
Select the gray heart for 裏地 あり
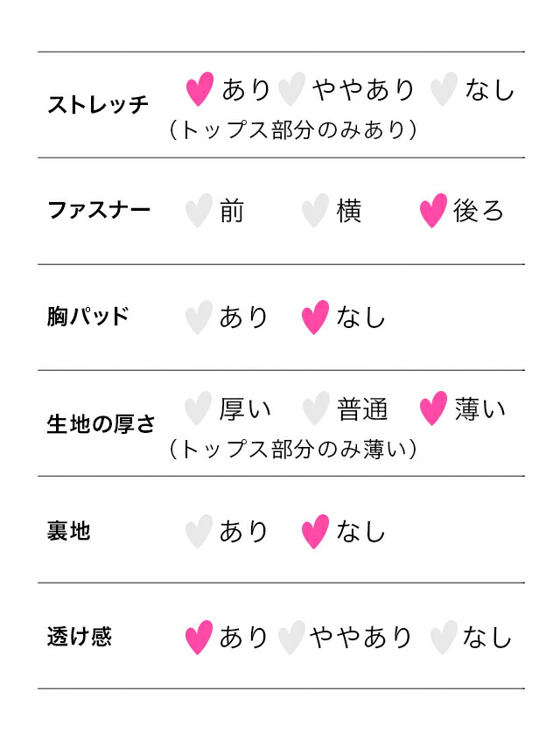[199, 531]
